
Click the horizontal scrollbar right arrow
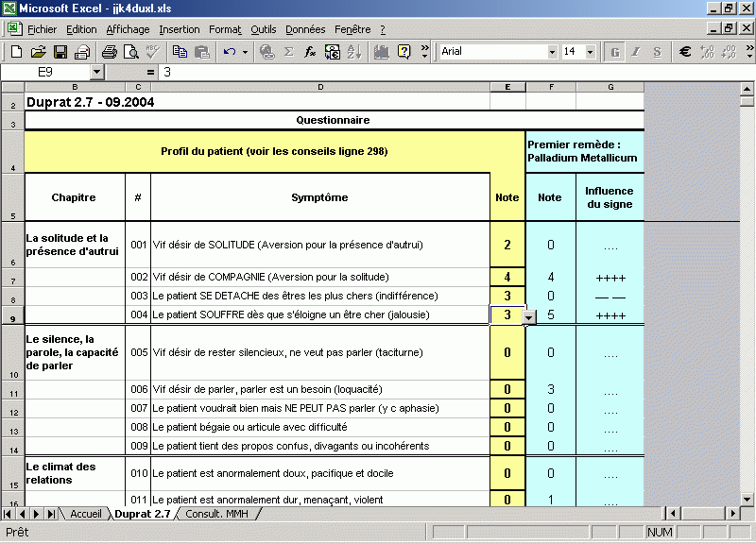pos(733,514)
